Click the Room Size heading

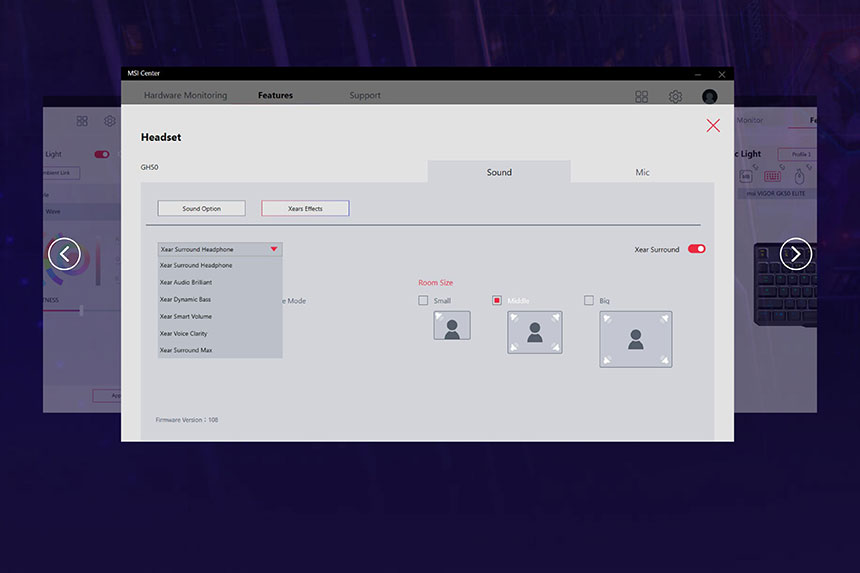pyautogui.click(x=435, y=283)
